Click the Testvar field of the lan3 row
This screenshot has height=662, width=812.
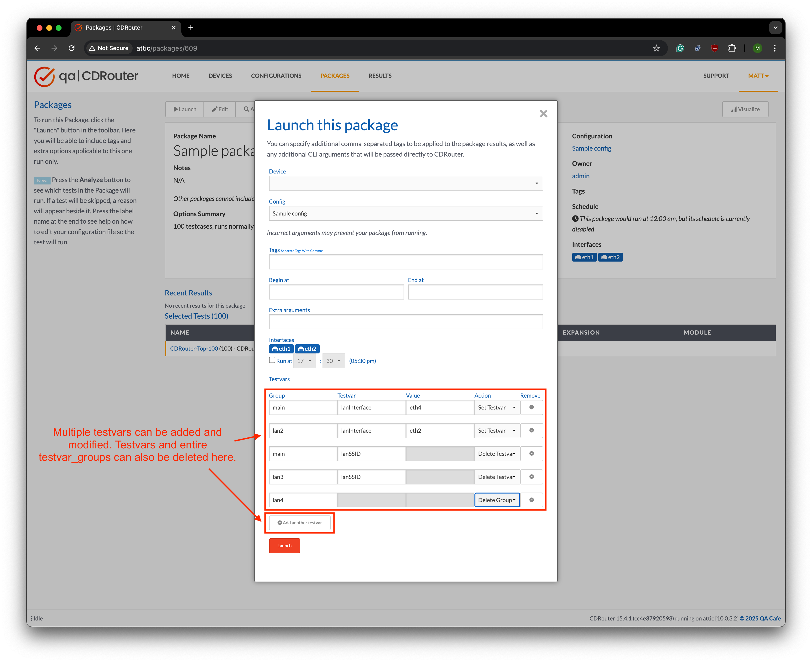(x=371, y=477)
